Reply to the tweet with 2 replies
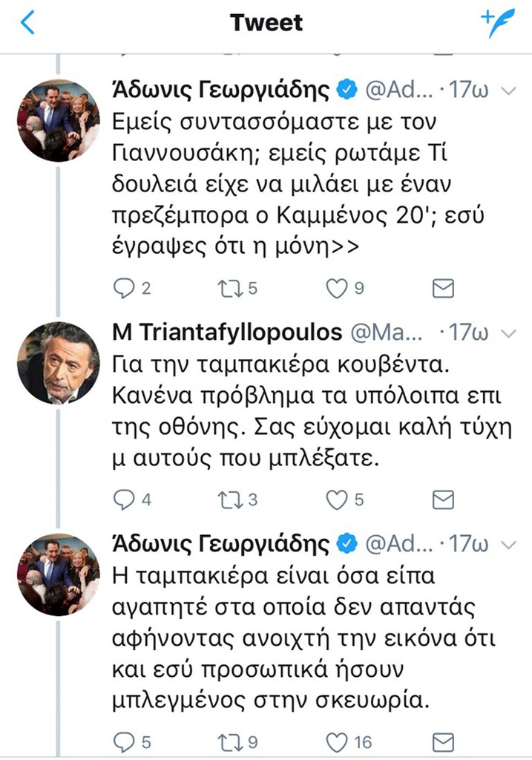The height and width of the screenshot is (760, 532). tap(124, 289)
